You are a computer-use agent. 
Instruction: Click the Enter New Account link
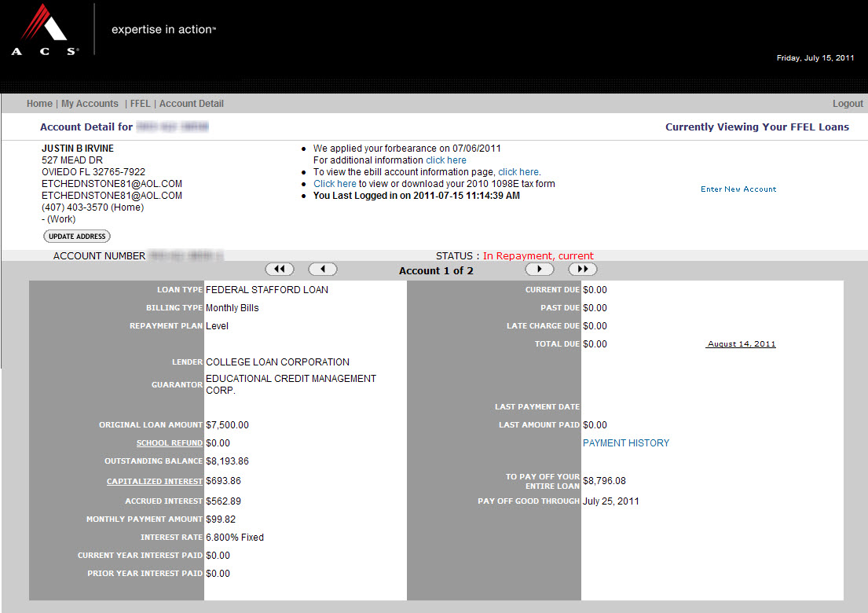coord(738,189)
